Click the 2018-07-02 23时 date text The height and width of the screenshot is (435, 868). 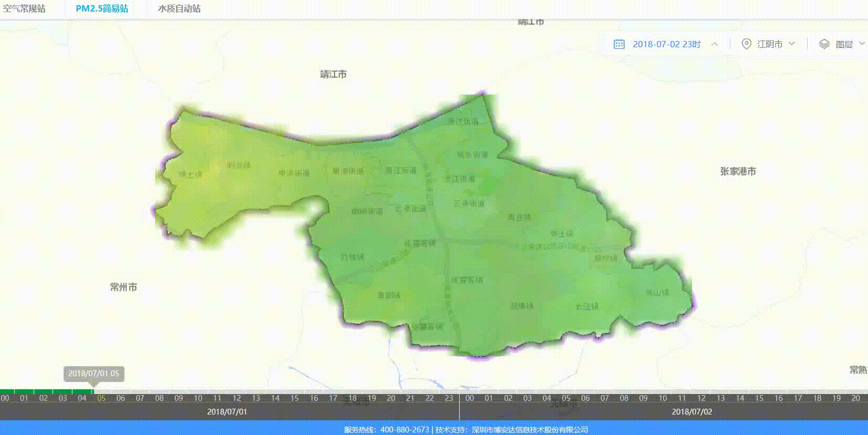click(x=666, y=44)
